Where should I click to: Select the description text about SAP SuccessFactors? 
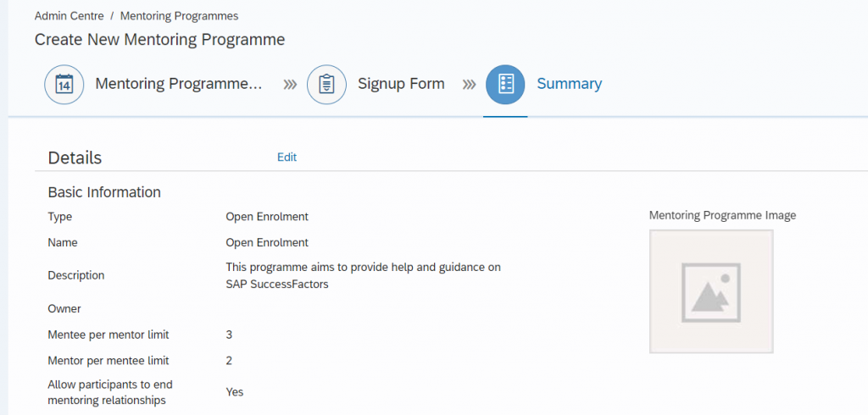(363, 276)
